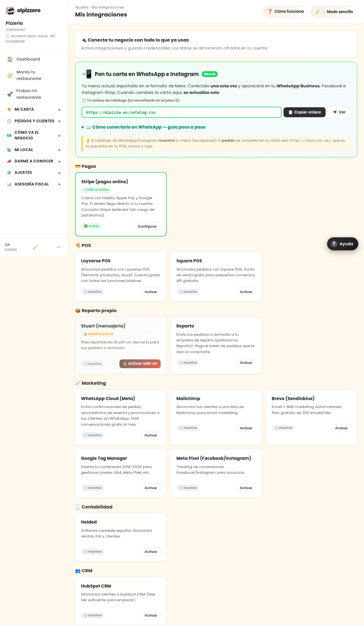364x626 pixels.
Task: Open the Cómo funciona help
Action: [x=286, y=12]
